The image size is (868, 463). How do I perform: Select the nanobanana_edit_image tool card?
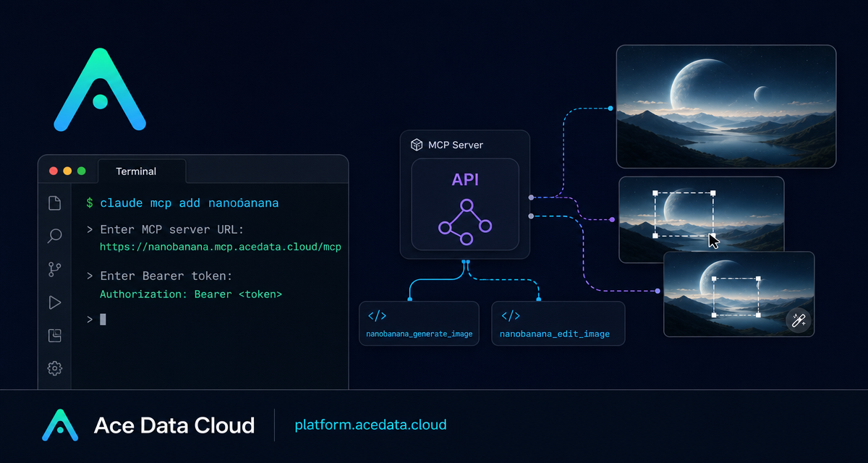(x=558, y=323)
